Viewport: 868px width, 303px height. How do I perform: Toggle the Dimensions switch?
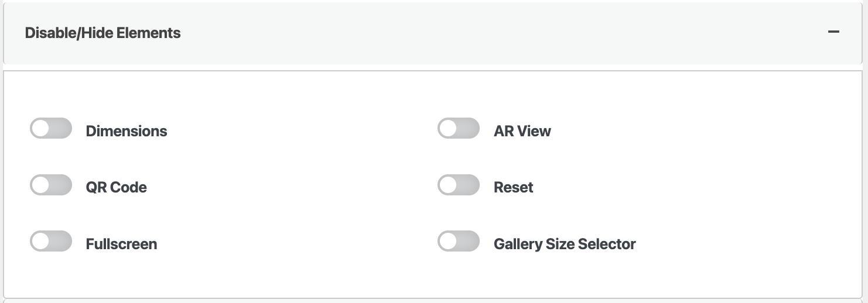[x=51, y=129]
